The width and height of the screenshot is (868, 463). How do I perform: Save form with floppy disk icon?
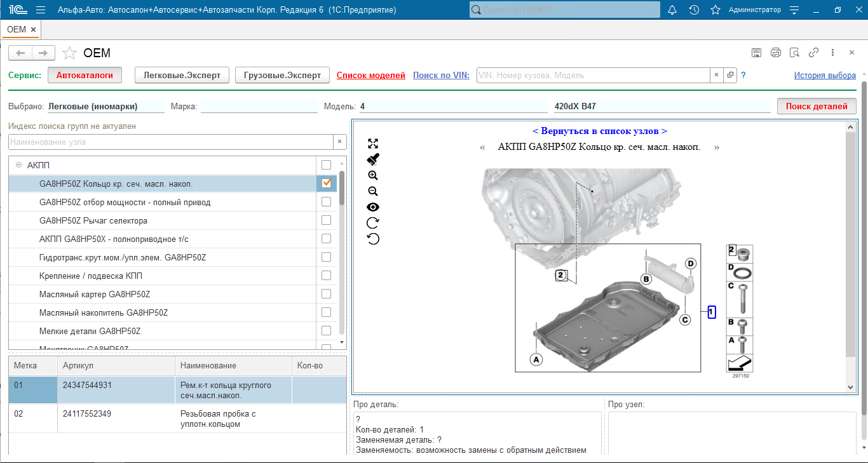click(x=756, y=53)
